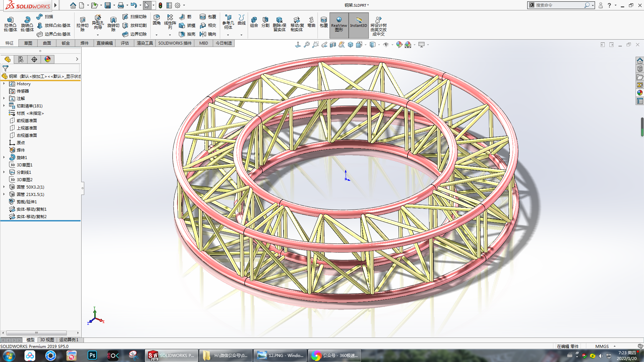Switch to the 评估 ribbon tab

125,43
